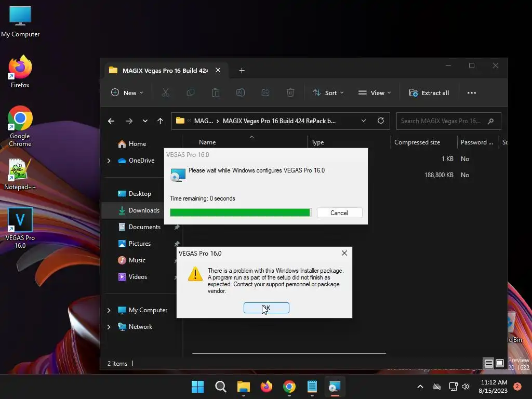Click the Cut icon in Explorer toolbar
Viewport: 532px width, 399px height.
[x=166, y=92]
